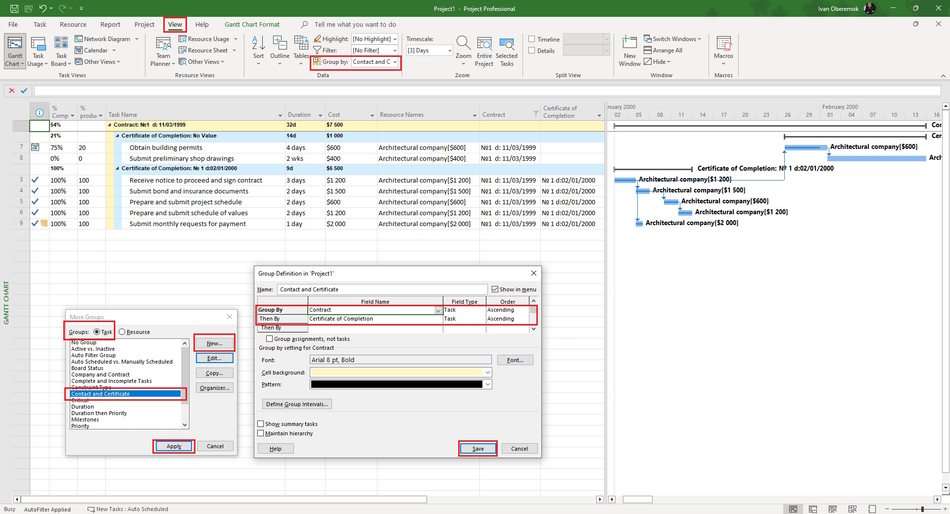Enable the Details checkbox
This screenshot has width=950, height=514.
532,50
